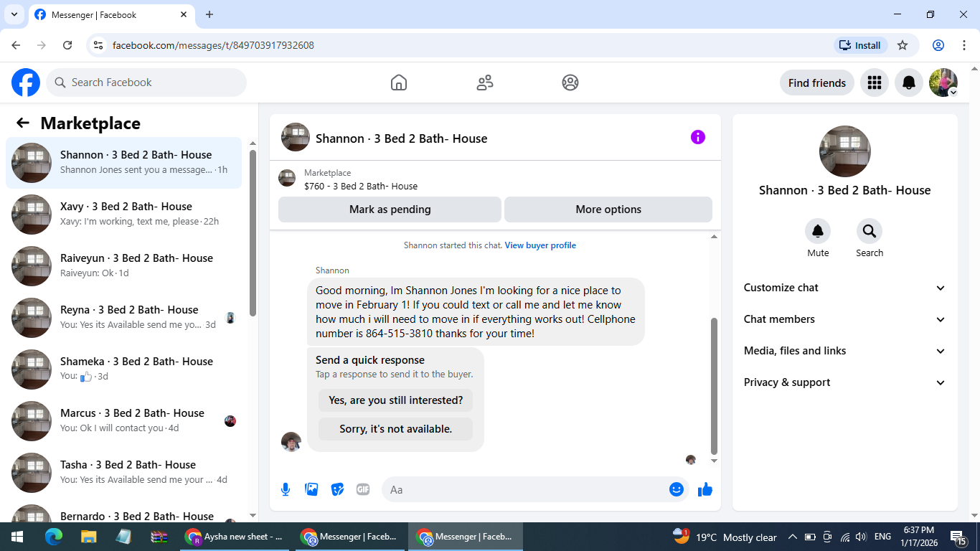Viewport: 980px width, 551px height.
Task: Open the Reyna conversation
Action: click(x=123, y=318)
